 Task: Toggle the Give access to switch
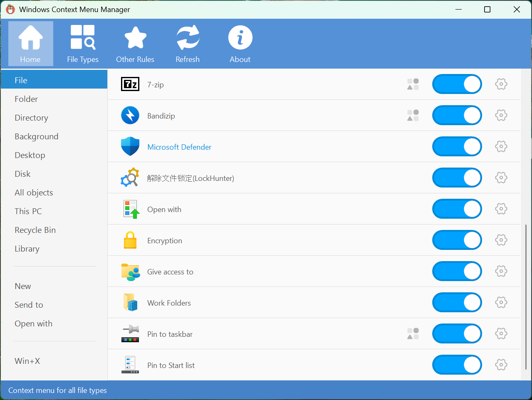[457, 271]
